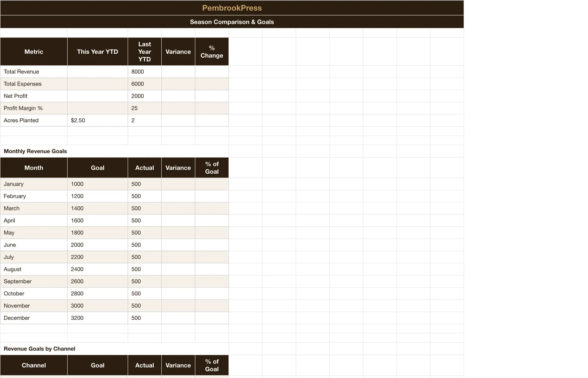Click the % of Goal header in channel table
588x378 pixels.
(212, 365)
